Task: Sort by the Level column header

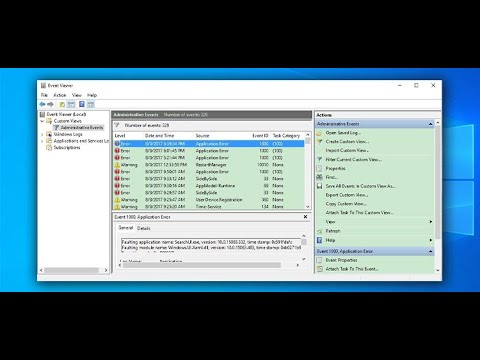Action: [x=128, y=136]
